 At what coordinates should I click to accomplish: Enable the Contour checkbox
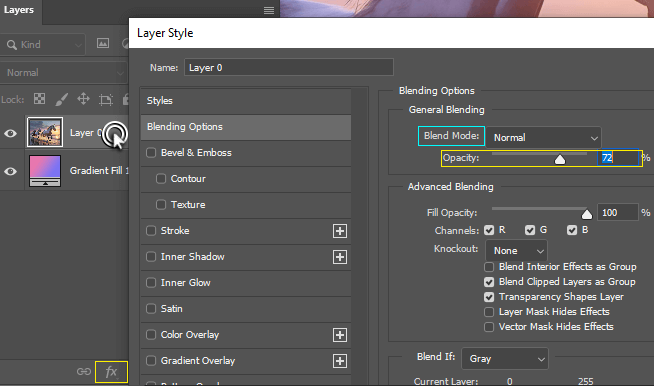click(x=161, y=179)
